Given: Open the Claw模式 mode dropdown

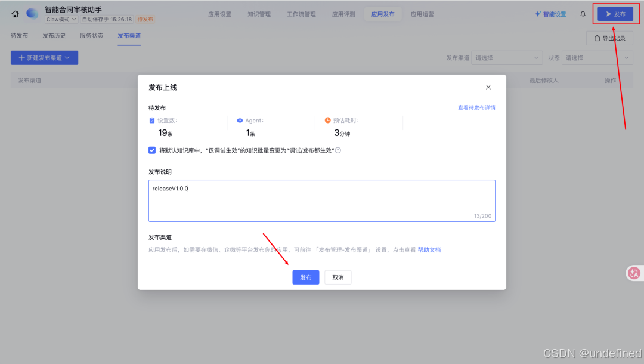Looking at the screenshot, I should 61,19.
